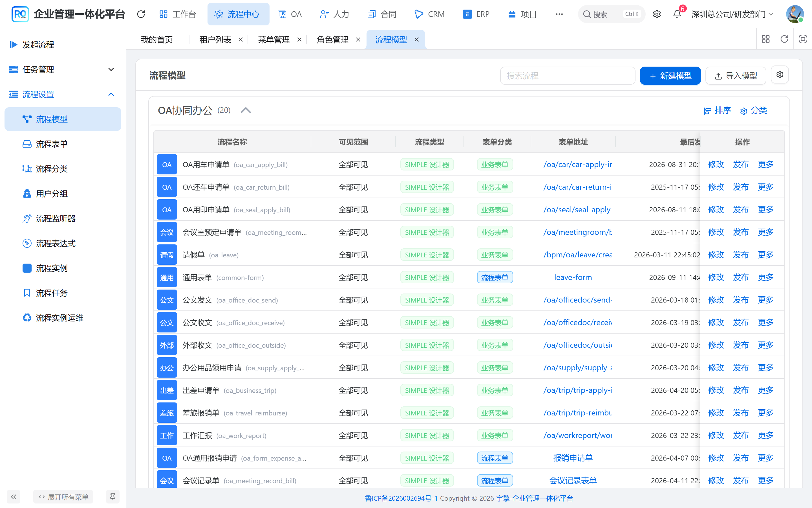Collapse the OA协同办公 category group
This screenshot has width=812, height=508.
pos(246,110)
